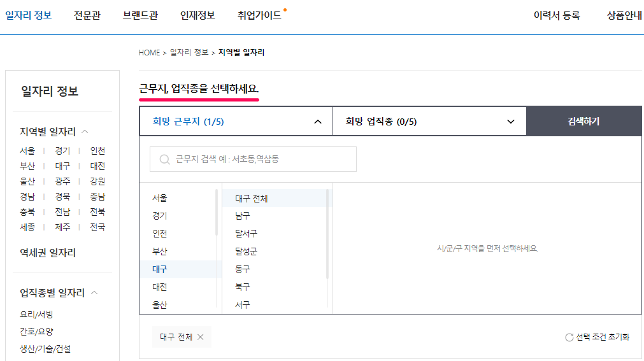Select 전북 in the sidebar region list

pyautogui.click(x=97, y=211)
